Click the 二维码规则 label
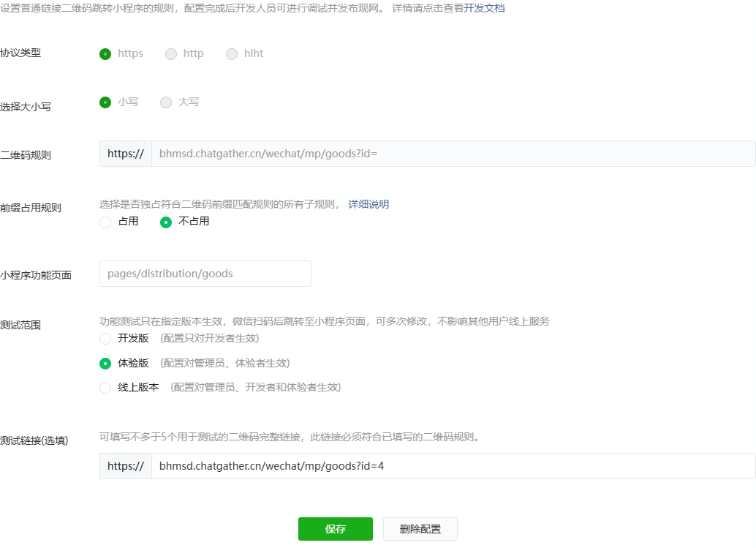 (26, 155)
